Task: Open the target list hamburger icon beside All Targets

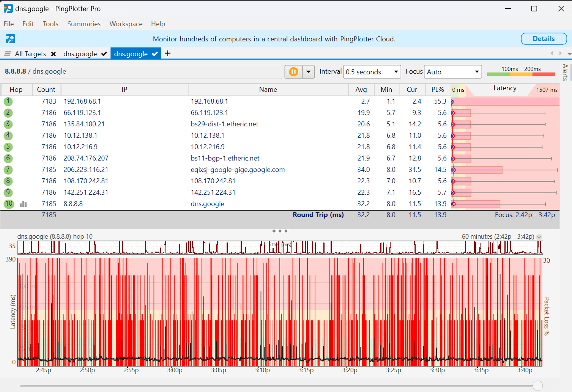Action: pos(7,54)
